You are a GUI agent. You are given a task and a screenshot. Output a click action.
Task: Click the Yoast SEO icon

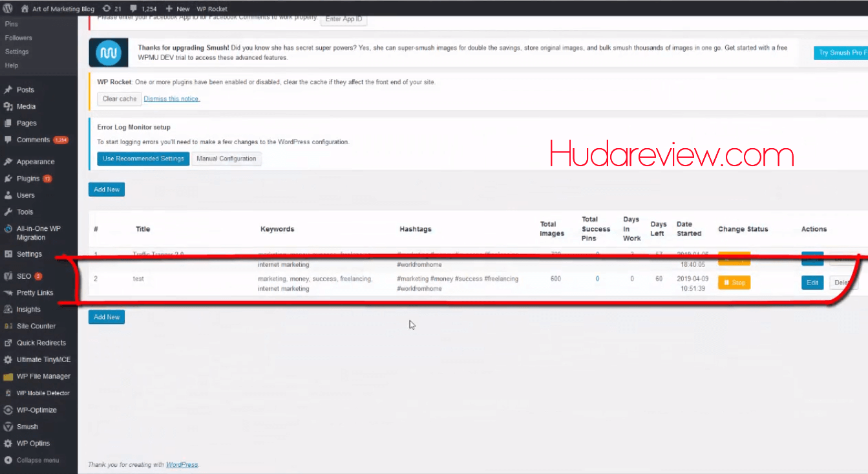click(x=8, y=276)
